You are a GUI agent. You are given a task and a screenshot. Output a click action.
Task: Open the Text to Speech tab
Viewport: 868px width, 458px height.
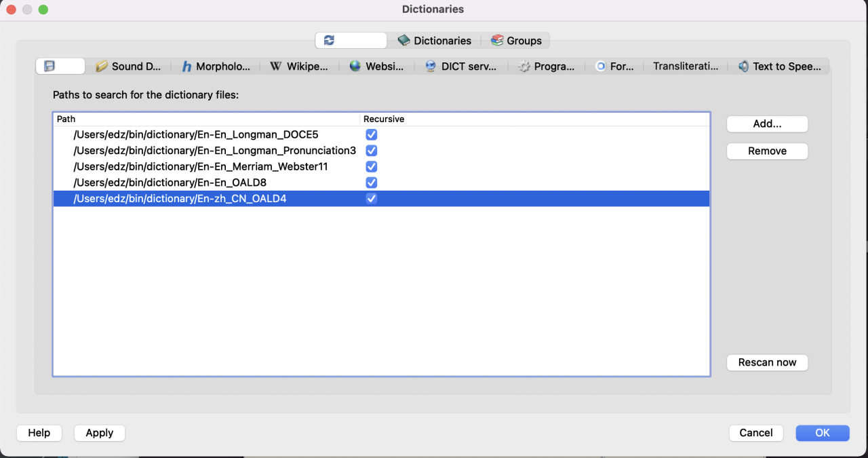[779, 66]
